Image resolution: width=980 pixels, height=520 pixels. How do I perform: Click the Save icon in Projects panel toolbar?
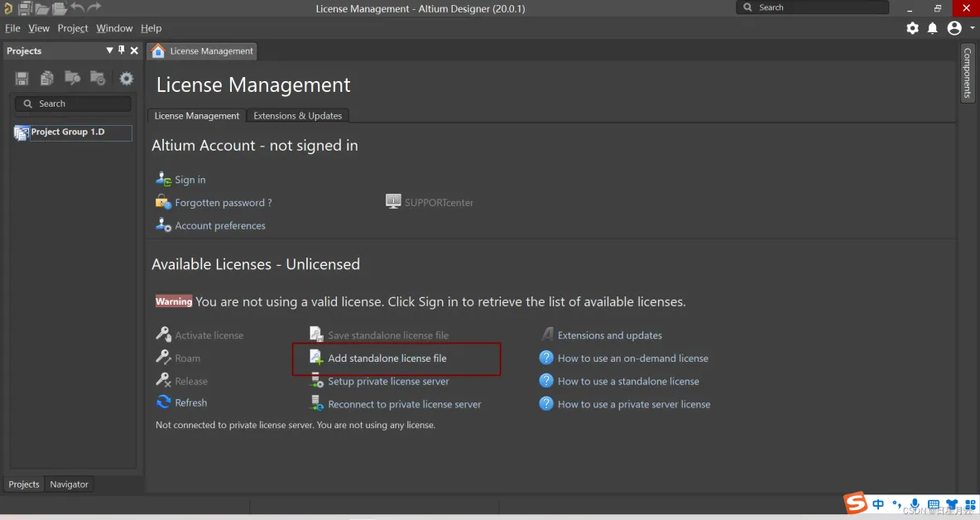[x=22, y=78]
